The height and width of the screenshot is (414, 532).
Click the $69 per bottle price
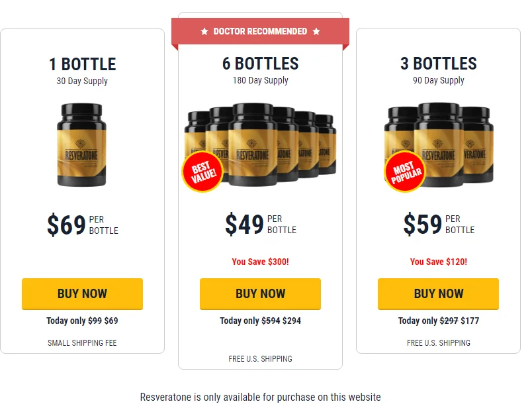pyautogui.click(x=83, y=225)
